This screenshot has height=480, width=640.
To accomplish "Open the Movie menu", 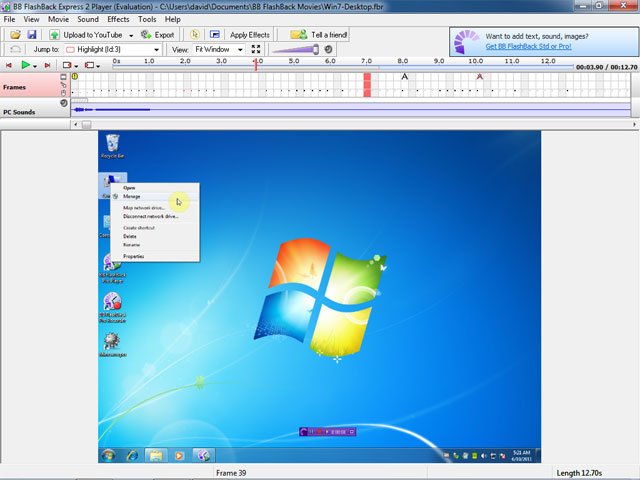I will click(58, 19).
